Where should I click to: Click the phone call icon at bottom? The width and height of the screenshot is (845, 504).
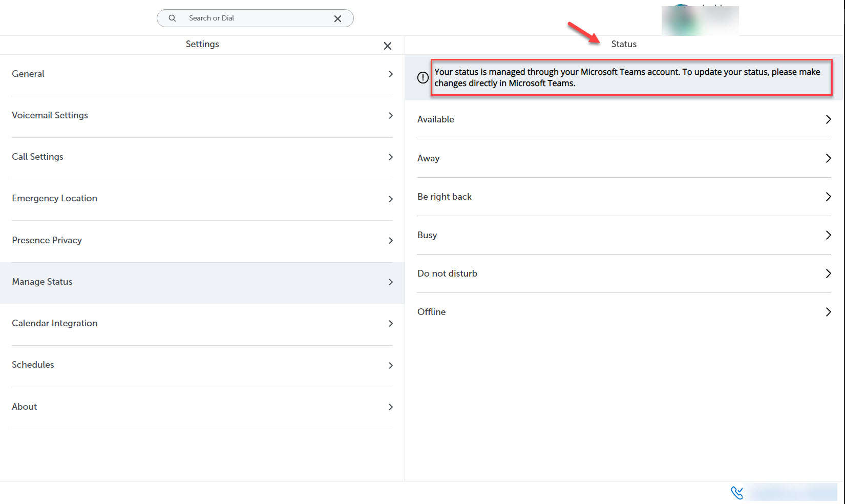[736, 493]
